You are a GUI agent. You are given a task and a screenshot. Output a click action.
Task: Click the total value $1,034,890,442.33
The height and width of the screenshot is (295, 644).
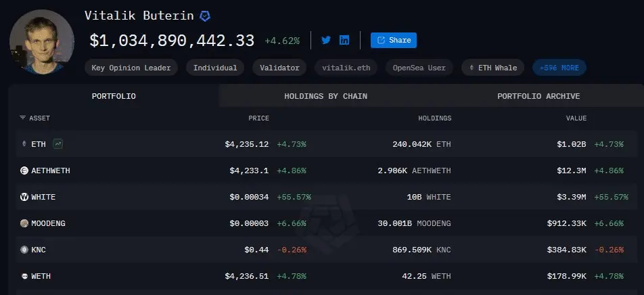172,41
